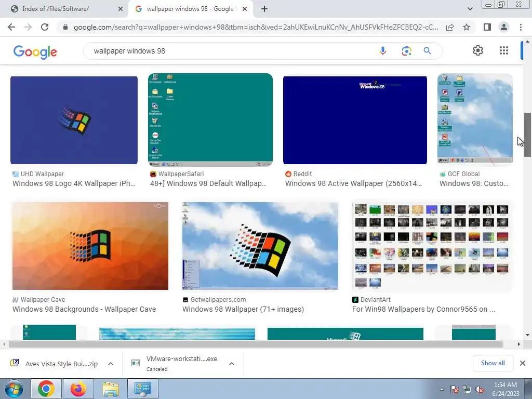
Task: Visit Windows 98 Backgrounds - Wallpaper Cave link
Action: [x=84, y=309]
